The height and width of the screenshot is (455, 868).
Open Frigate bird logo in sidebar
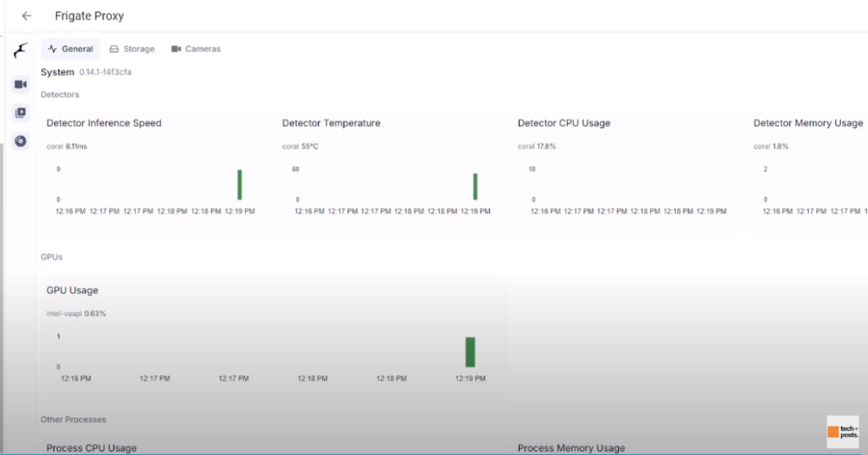(x=20, y=51)
